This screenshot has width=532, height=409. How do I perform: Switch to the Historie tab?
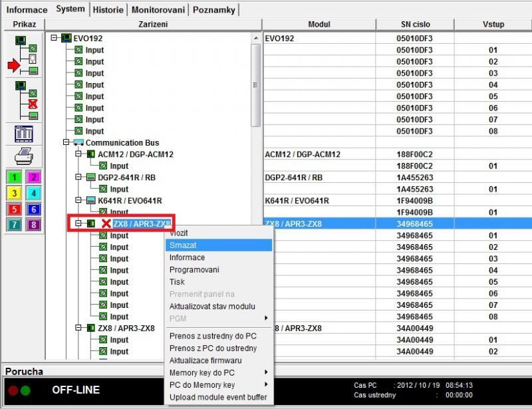pos(108,10)
